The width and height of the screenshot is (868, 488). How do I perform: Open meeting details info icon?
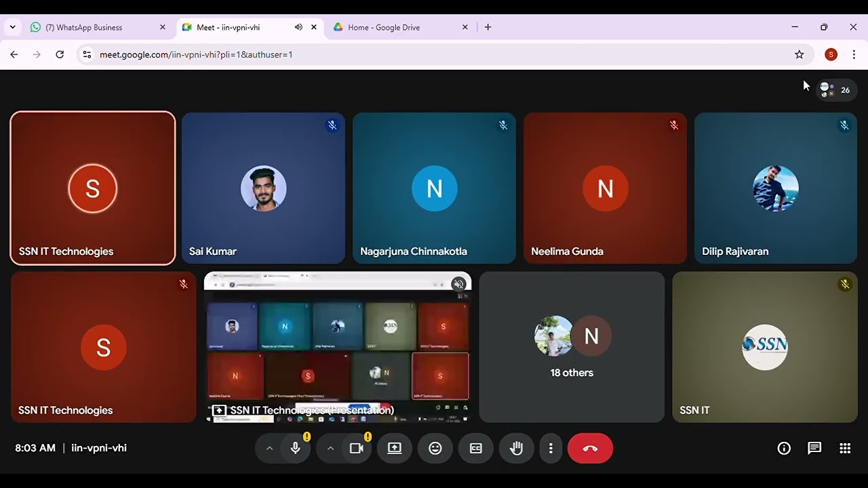coord(784,448)
